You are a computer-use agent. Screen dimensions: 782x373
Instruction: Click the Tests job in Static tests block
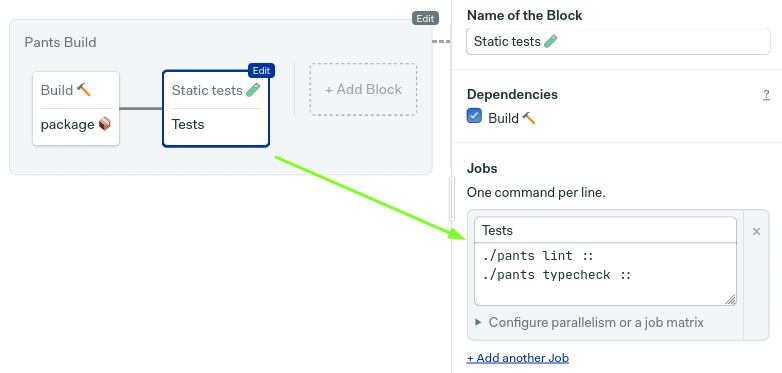click(188, 124)
